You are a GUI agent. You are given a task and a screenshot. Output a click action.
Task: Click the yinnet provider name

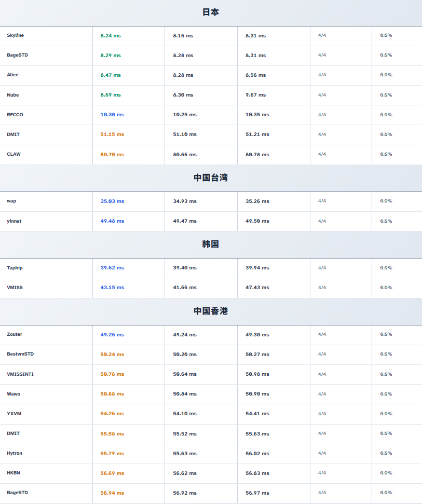[x=14, y=221]
